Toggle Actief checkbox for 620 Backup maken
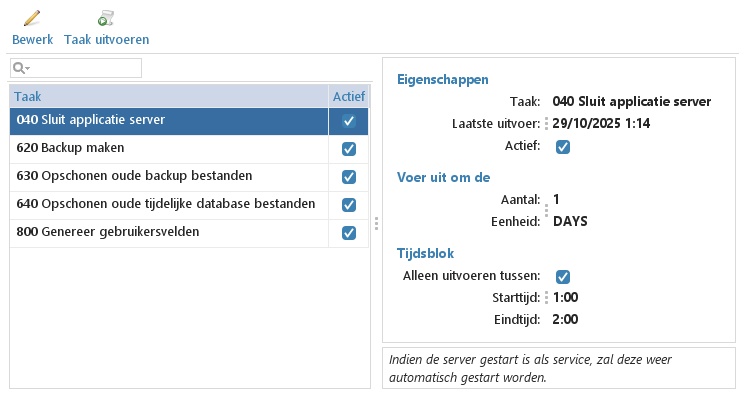Screen dimensions: 744x394 pos(349,149)
